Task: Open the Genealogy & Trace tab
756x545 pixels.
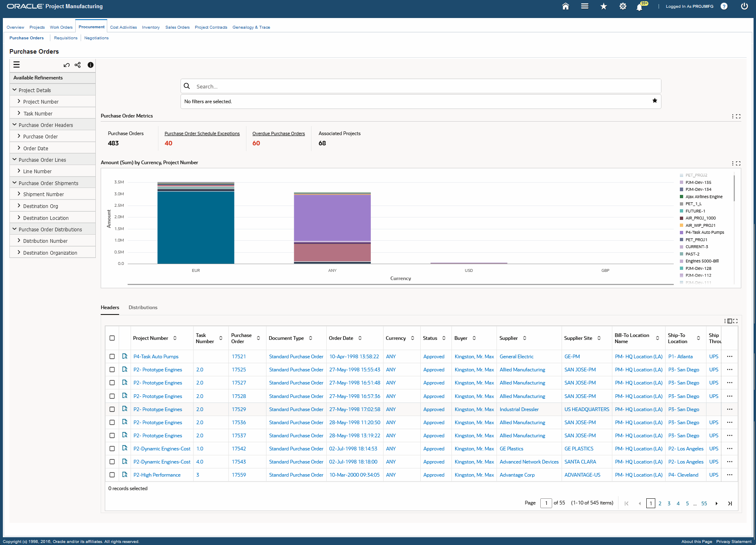Action: coord(251,27)
